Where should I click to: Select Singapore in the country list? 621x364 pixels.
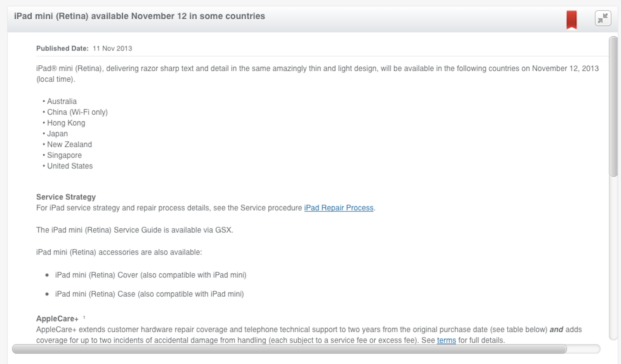coord(64,155)
